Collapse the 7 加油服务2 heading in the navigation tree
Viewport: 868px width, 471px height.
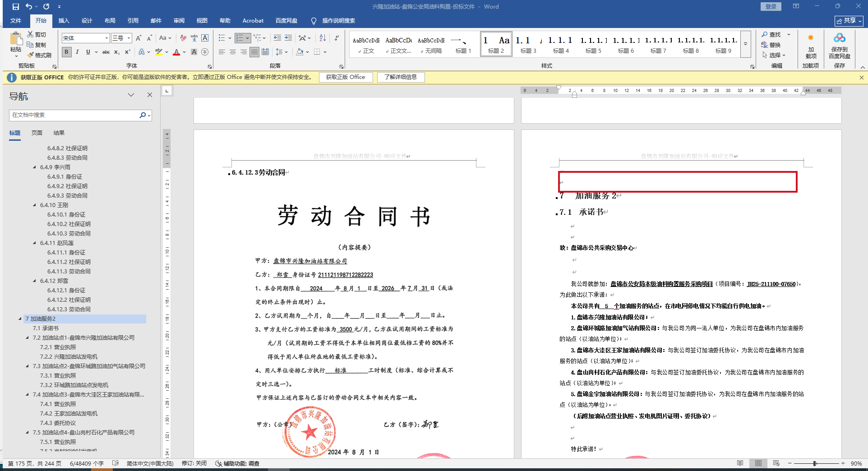tap(20, 319)
